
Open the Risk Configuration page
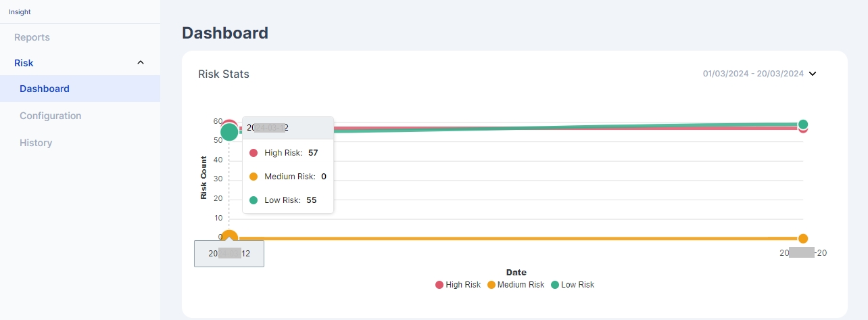50,116
